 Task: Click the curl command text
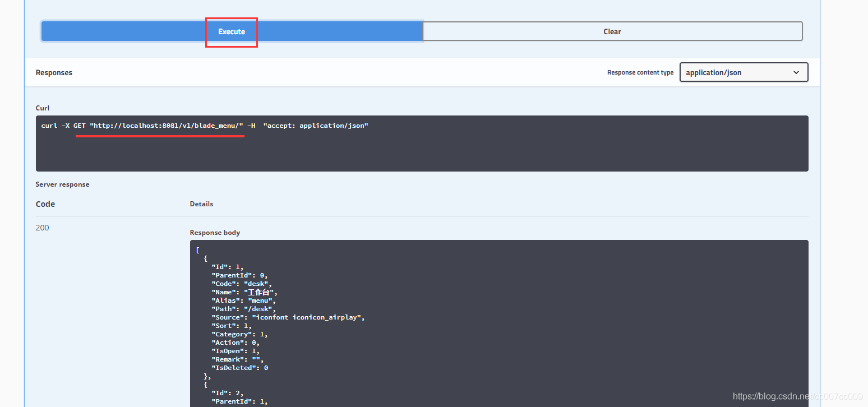[205, 126]
